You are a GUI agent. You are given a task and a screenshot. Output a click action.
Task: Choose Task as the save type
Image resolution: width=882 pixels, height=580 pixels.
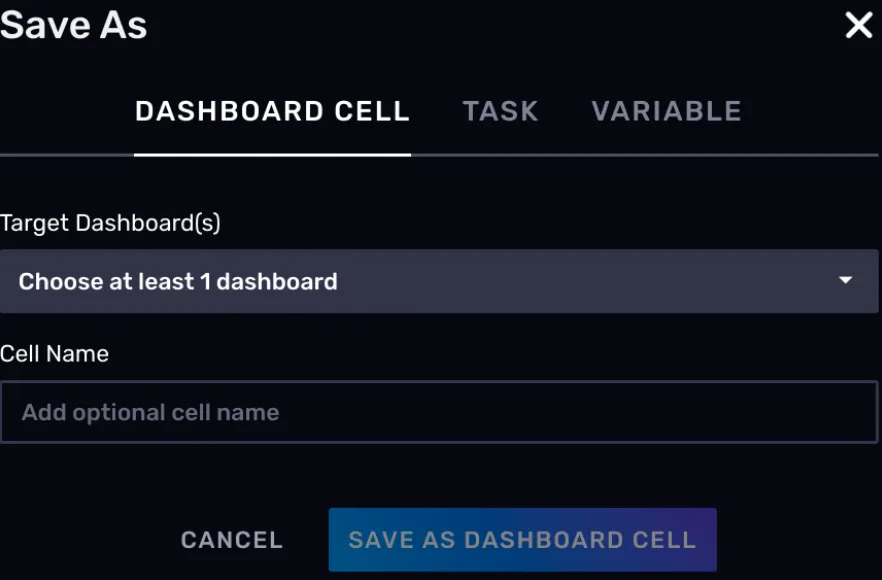click(x=500, y=111)
